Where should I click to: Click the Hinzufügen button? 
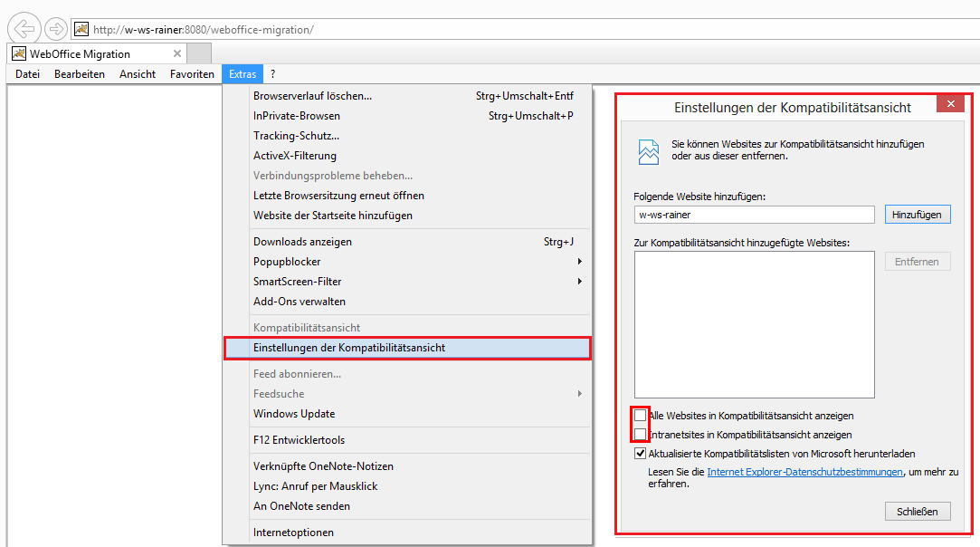918,214
